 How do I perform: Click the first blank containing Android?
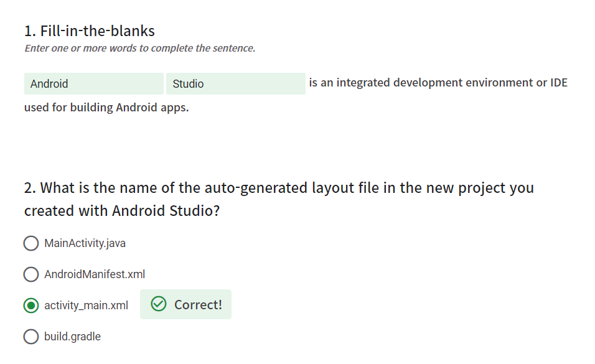tap(94, 83)
